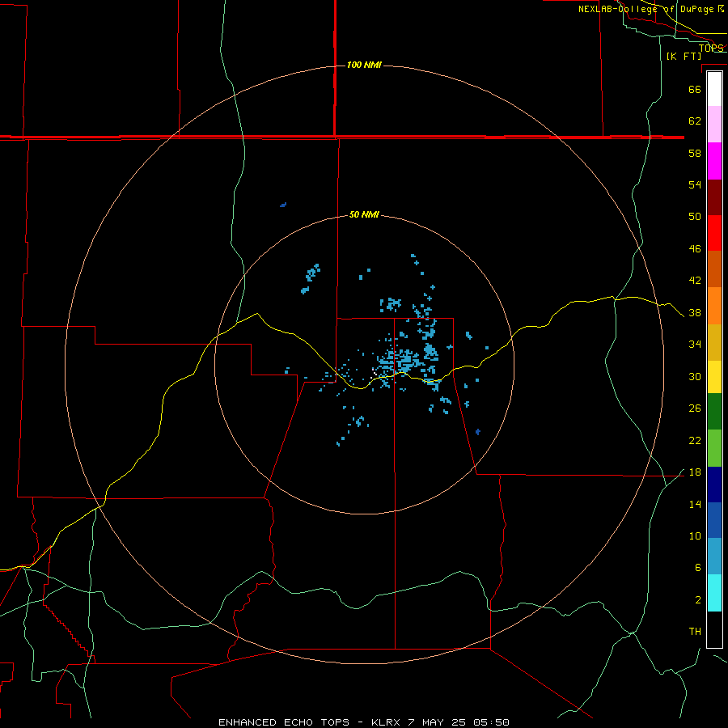Click the legend value "6"
The image size is (728, 728).
pos(697,567)
